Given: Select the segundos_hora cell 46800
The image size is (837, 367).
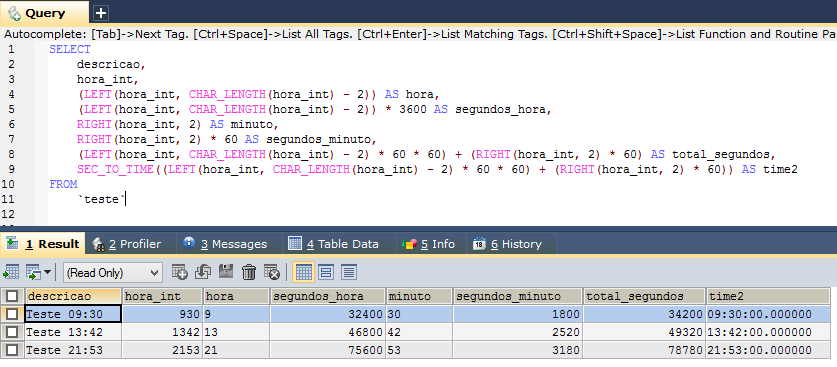Looking at the screenshot, I should (328, 332).
